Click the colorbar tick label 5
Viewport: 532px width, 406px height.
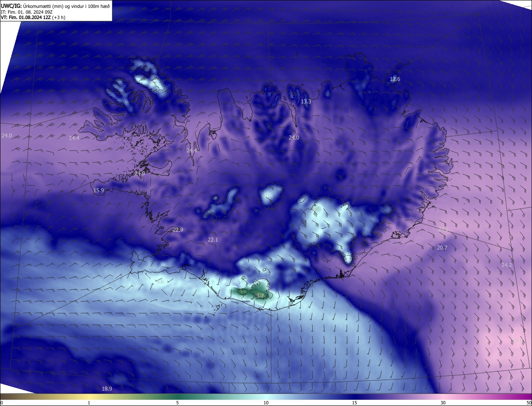177,403
